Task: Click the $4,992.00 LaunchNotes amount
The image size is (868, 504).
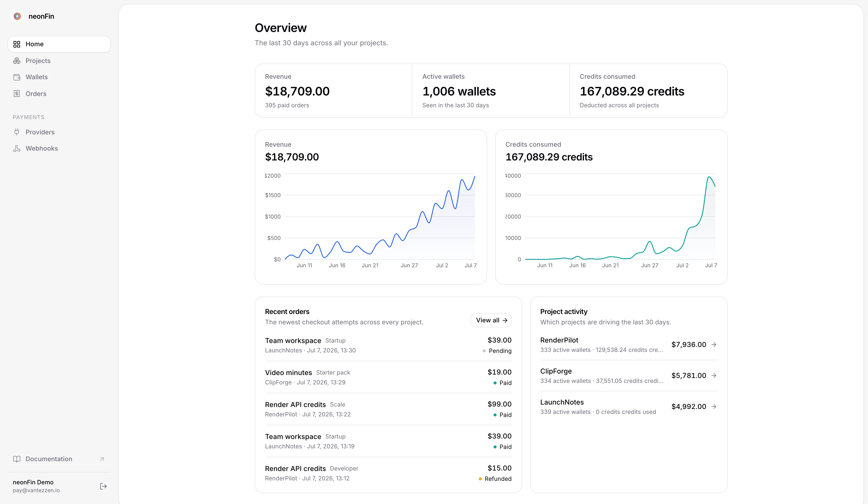Action: coord(688,406)
